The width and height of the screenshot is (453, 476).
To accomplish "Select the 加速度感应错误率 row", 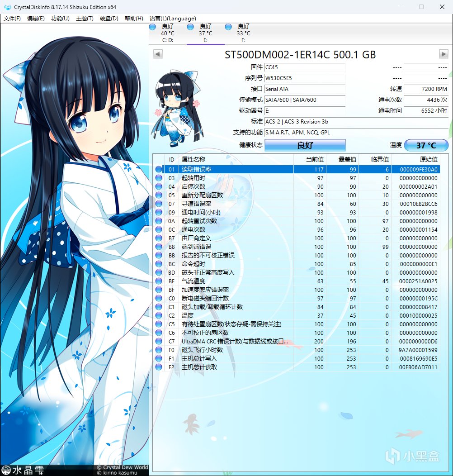I will point(297,290).
